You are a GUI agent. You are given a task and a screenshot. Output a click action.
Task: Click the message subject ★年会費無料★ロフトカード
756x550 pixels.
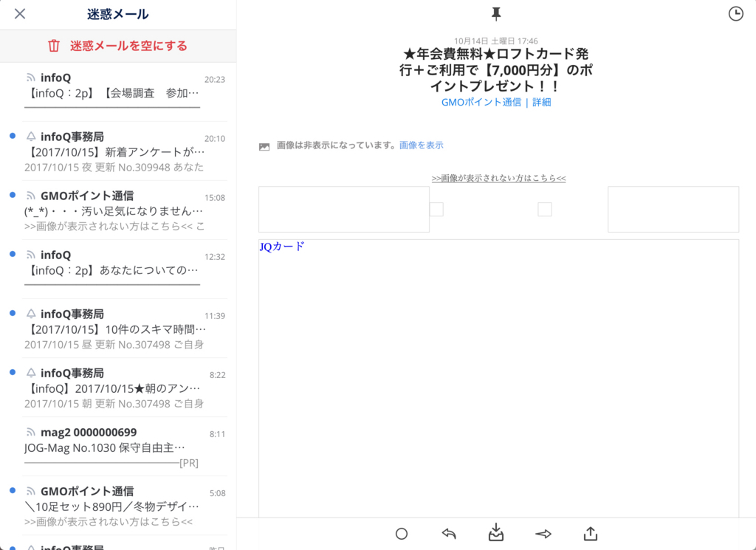[x=496, y=70]
